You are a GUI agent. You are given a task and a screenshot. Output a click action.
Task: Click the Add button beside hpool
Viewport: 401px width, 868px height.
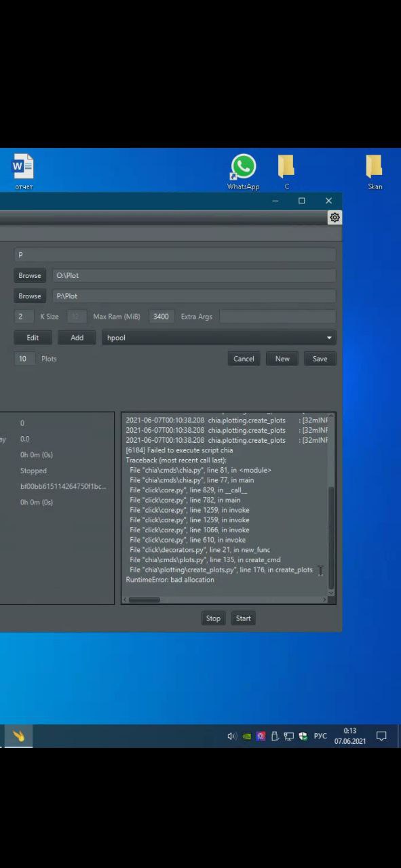coord(77,338)
